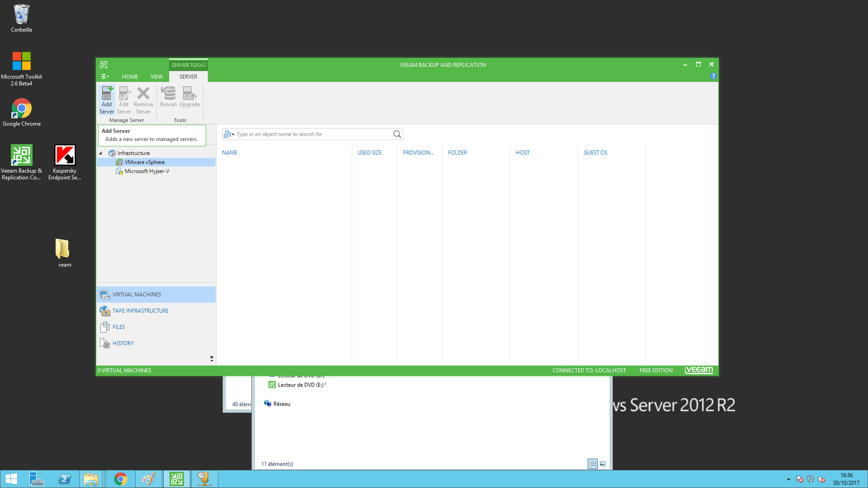This screenshot has height=488, width=868.
Task: Click Réseau in the Explorer window
Action: click(x=277, y=404)
